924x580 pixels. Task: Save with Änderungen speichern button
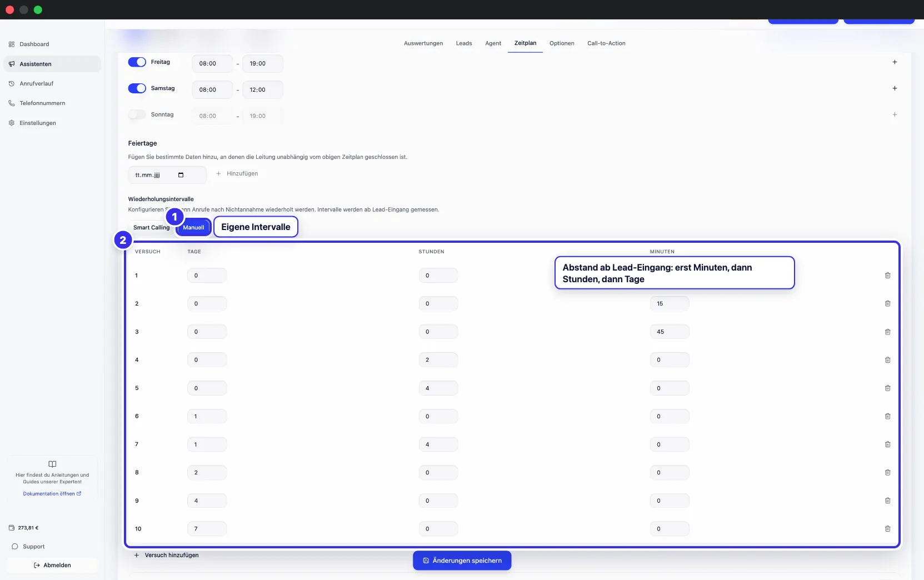click(x=462, y=561)
